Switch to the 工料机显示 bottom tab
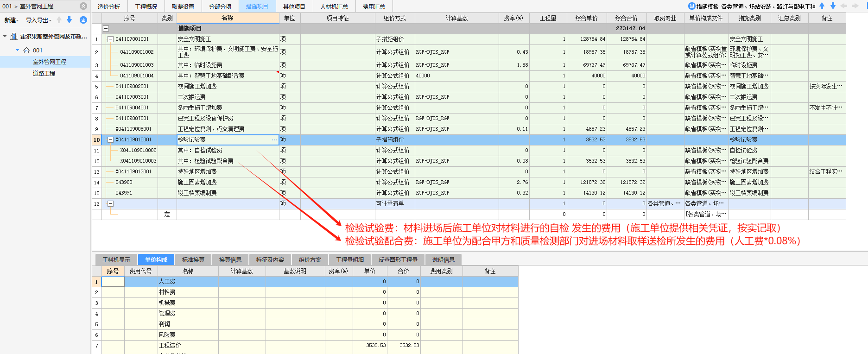The height and width of the screenshot is (354, 868). pos(116,259)
